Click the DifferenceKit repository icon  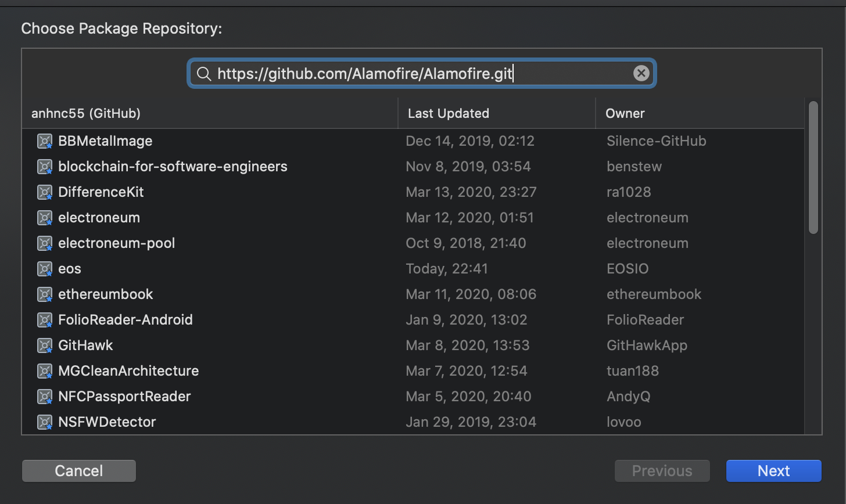[45, 192]
